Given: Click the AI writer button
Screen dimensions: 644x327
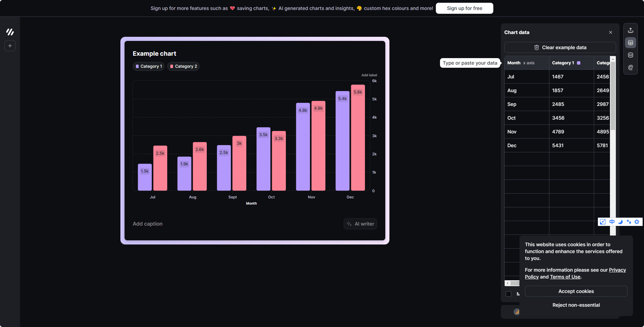Looking at the screenshot, I should pos(360,224).
